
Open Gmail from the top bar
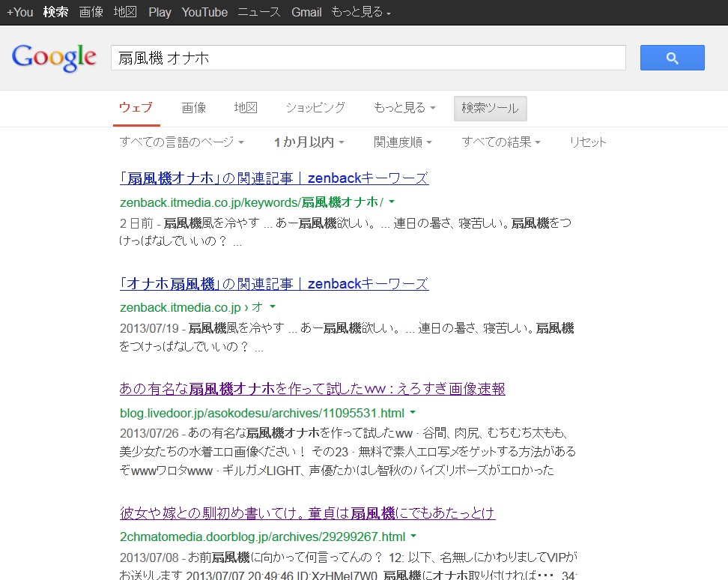[x=306, y=12]
